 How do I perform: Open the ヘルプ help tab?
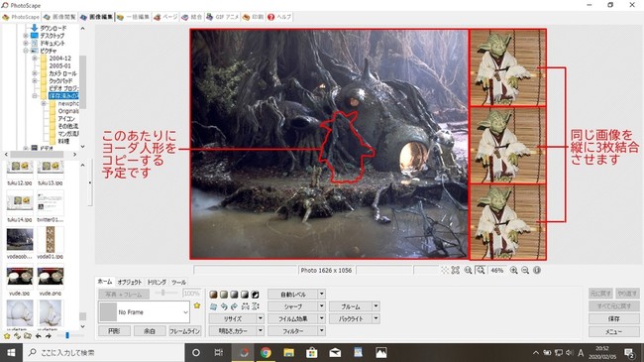(279, 17)
